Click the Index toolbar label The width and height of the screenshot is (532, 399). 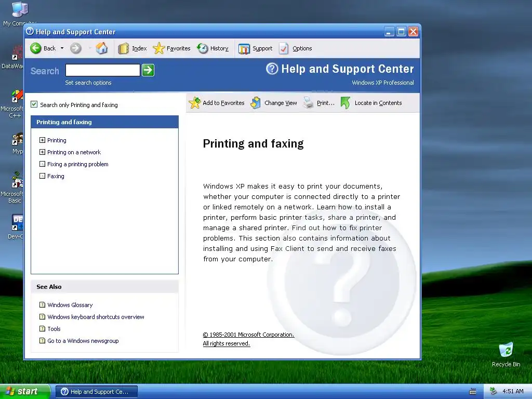point(139,48)
